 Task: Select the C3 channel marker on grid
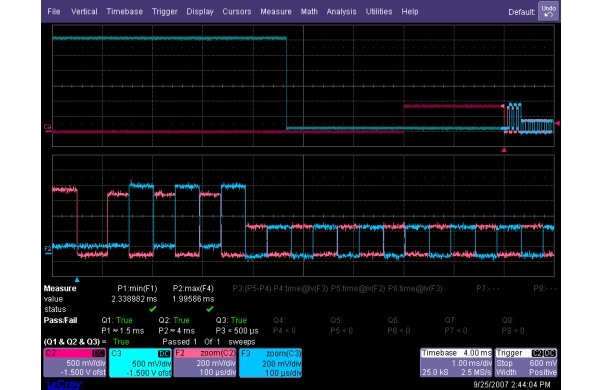point(48,127)
